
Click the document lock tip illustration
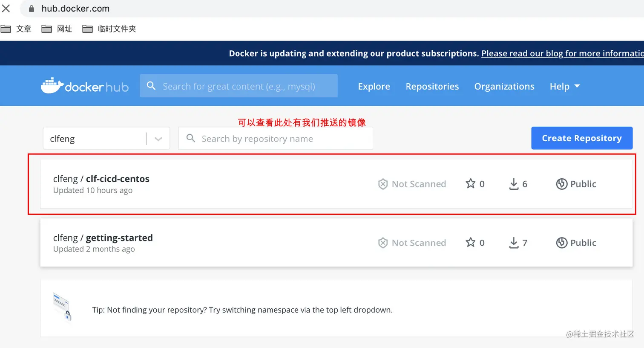pos(62,307)
